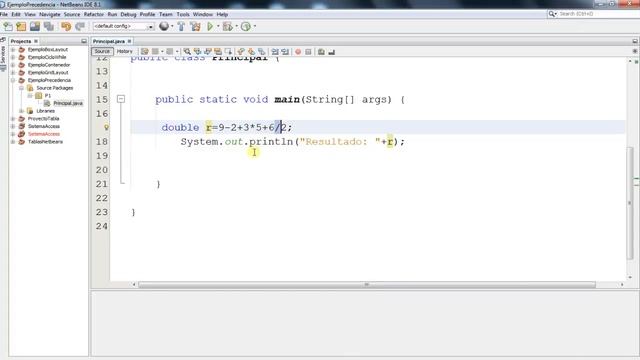
Task: Open the browser globe dropdown arrow
Action: [172, 27]
